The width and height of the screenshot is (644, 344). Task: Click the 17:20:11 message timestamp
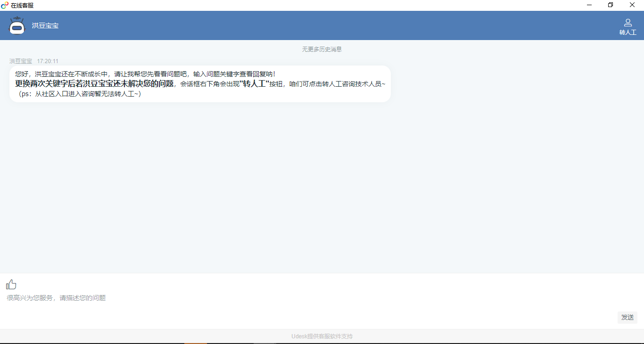click(48, 61)
